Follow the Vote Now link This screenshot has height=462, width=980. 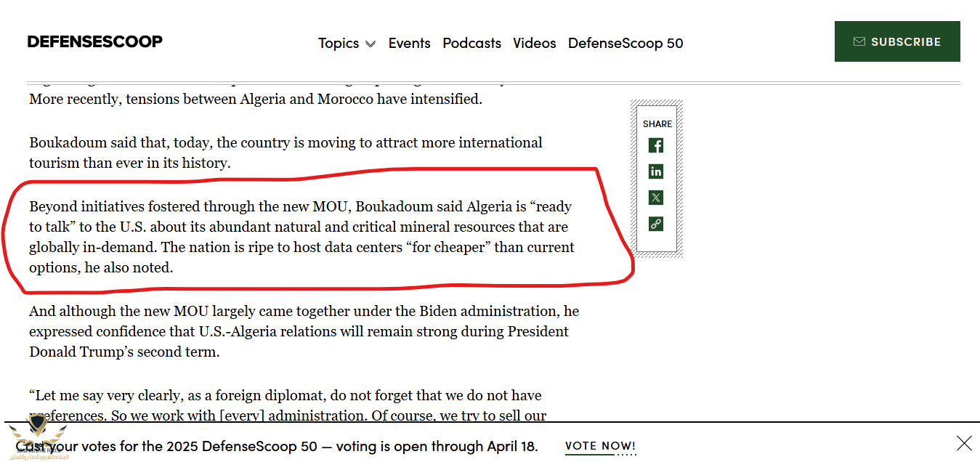(600, 446)
